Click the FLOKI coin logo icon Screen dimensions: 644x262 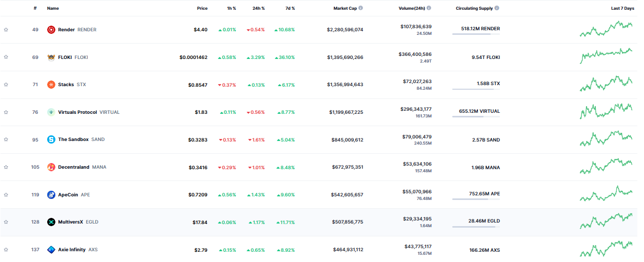[51, 57]
